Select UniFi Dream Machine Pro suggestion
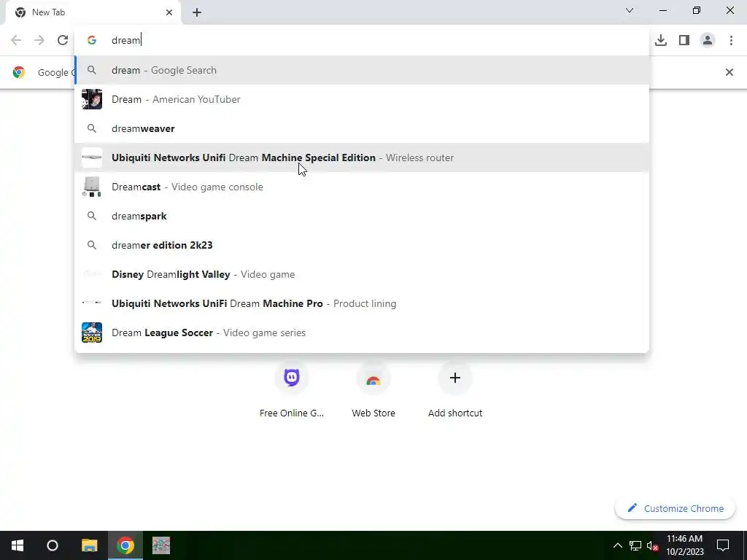This screenshot has width=747, height=560. point(362,303)
